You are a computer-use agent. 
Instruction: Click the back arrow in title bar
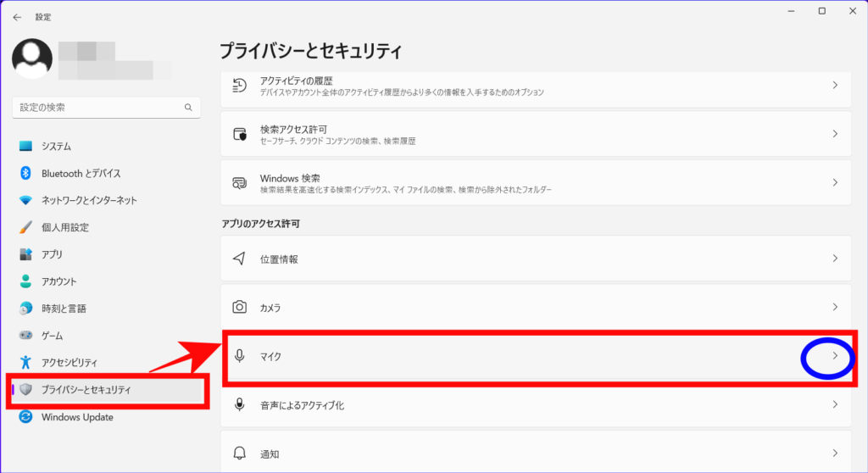coord(17,17)
